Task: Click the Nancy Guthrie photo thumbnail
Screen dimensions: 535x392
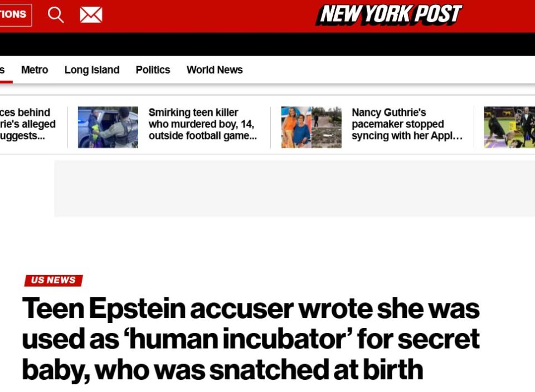Action: [311, 127]
